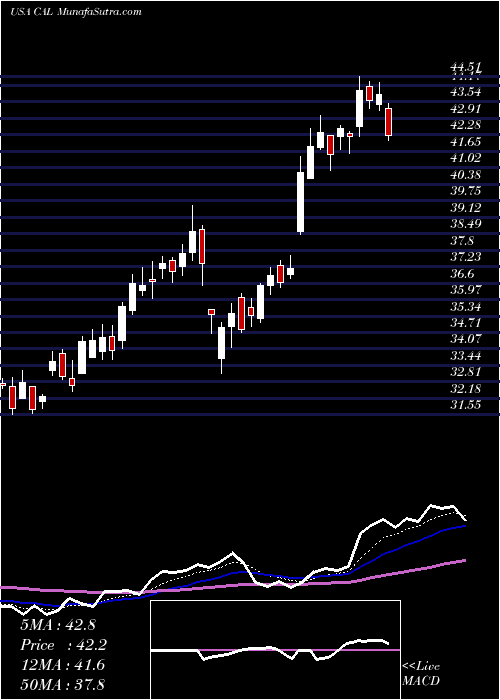The width and height of the screenshot is (500, 700).
Task: Click inside the MACD inset chart
Action: [x=275, y=650]
